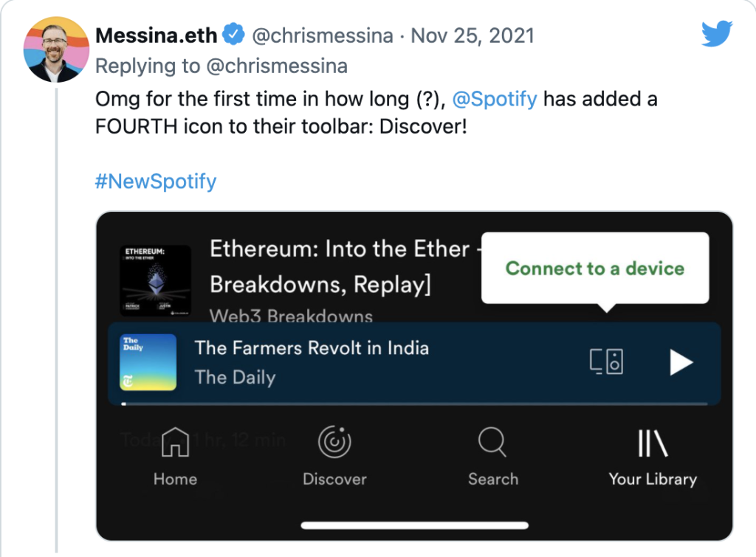Click the Twitter bird logo
Screen dimensions: 756x557
(x=716, y=33)
